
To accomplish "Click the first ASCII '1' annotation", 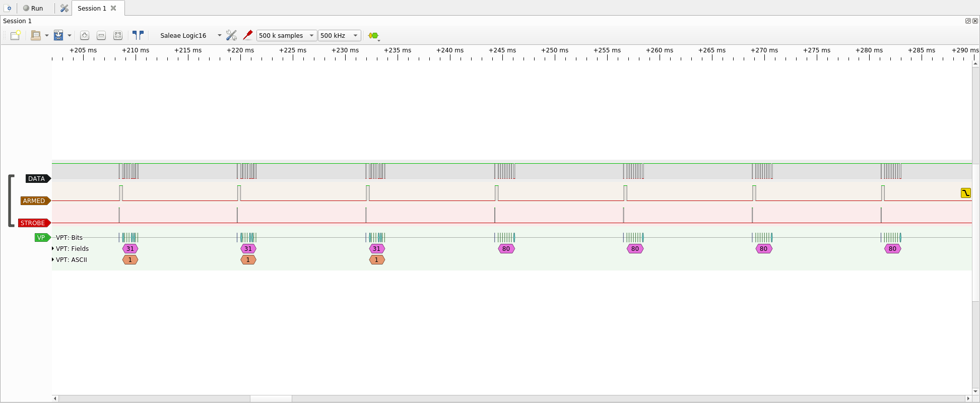I will point(130,259).
